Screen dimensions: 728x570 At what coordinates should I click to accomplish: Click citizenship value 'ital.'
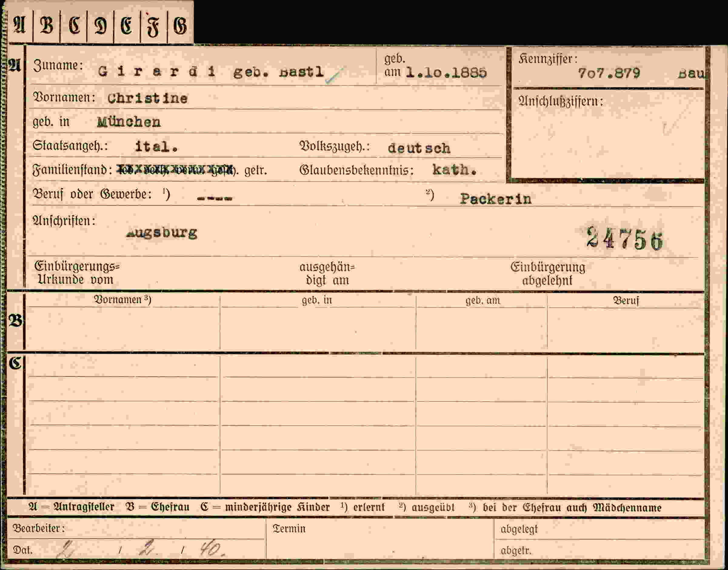(156, 146)
